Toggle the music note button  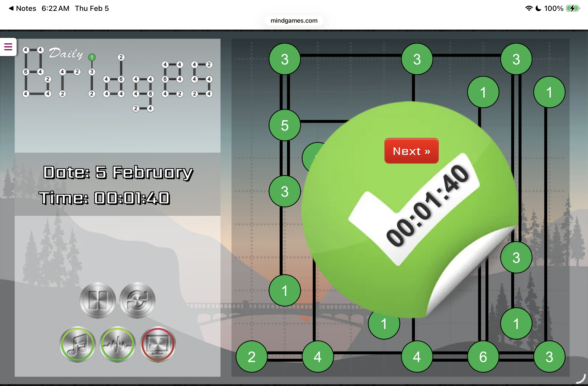coord(78,344)
